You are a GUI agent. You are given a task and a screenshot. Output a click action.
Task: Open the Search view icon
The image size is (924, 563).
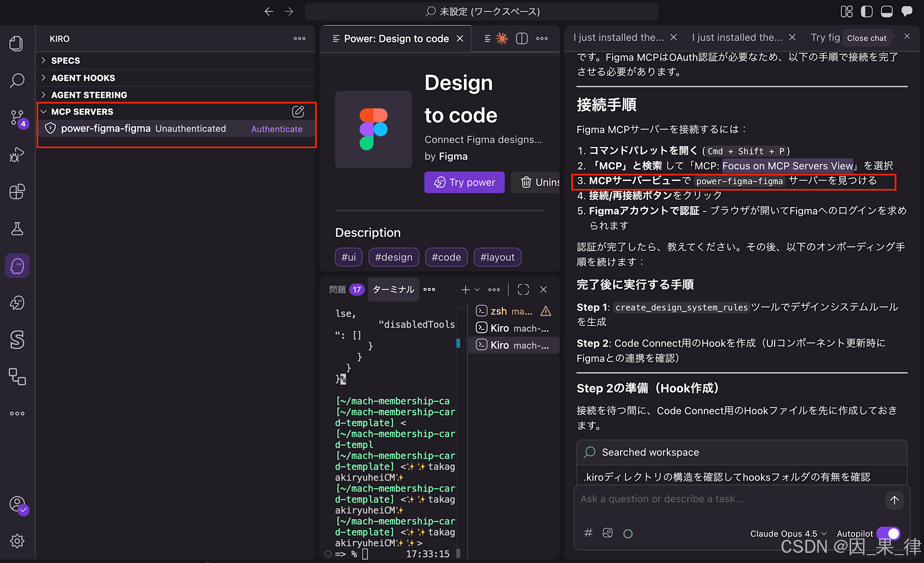coord(17,80)
